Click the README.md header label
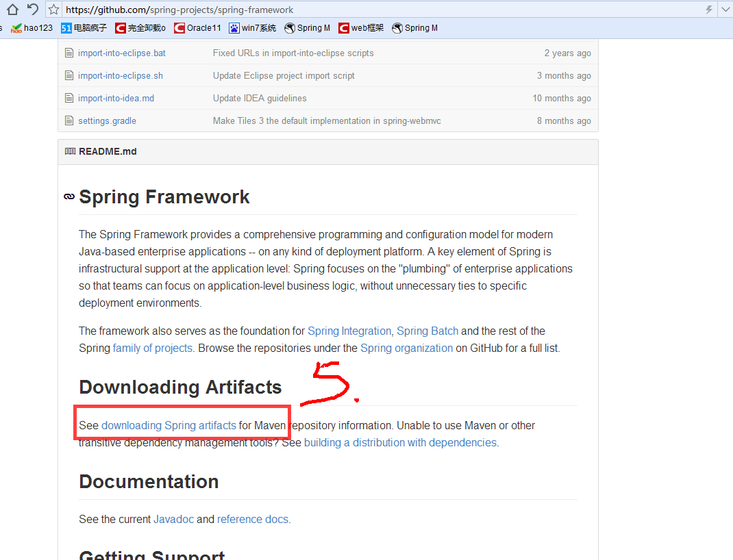 [x=108, y=151]
